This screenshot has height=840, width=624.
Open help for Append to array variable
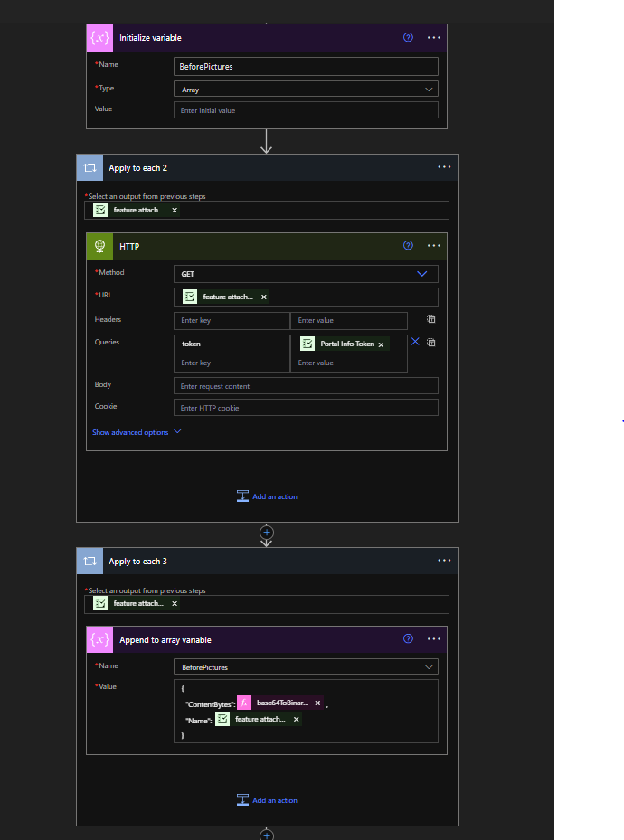click(x=408, y=638)
